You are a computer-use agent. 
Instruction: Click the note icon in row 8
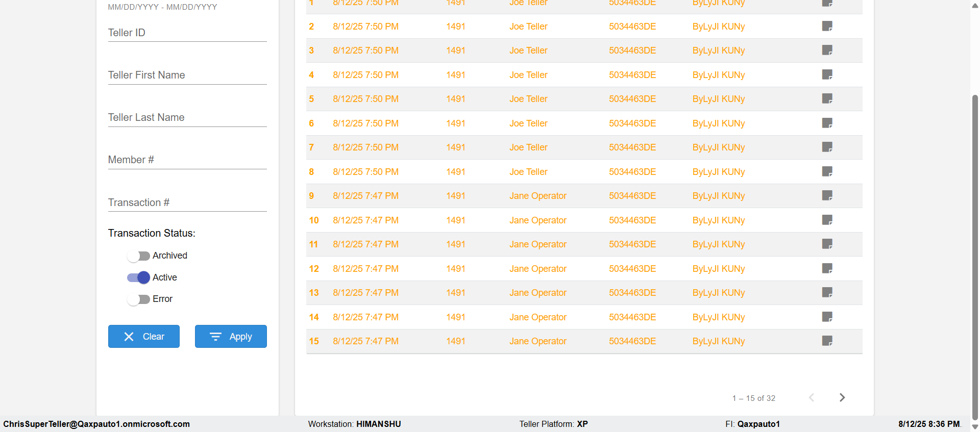[827, 171]
